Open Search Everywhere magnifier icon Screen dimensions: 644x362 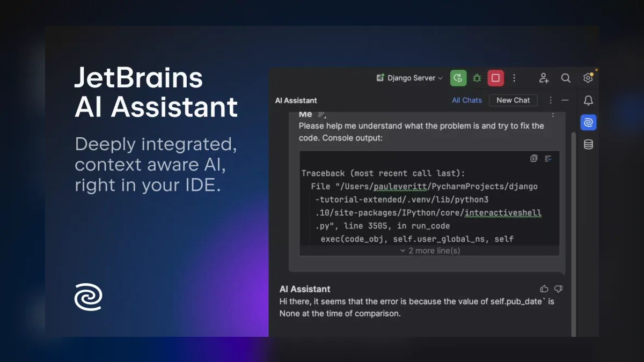[x=566, y=78]
